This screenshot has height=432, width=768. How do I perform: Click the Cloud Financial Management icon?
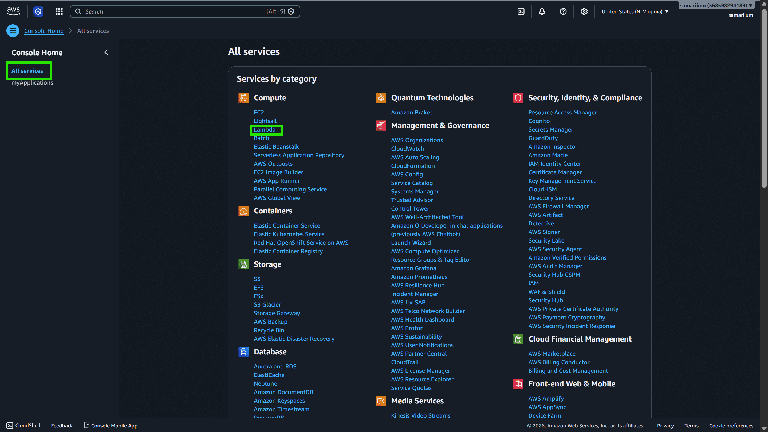coord(518,339)
